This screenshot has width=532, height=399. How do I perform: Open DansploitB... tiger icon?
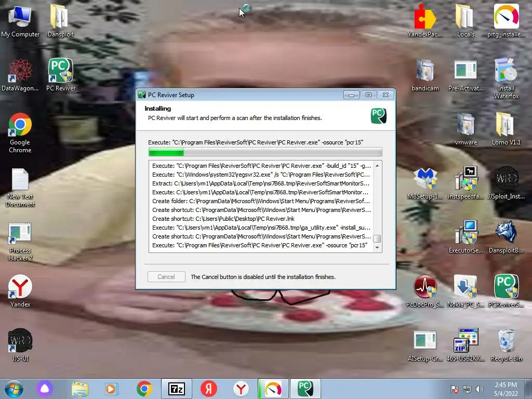(506, 237)
